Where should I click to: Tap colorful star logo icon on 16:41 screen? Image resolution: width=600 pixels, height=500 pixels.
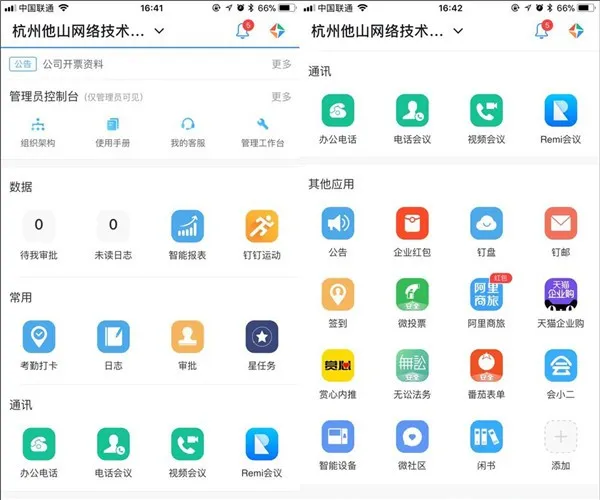coord(277,31)
